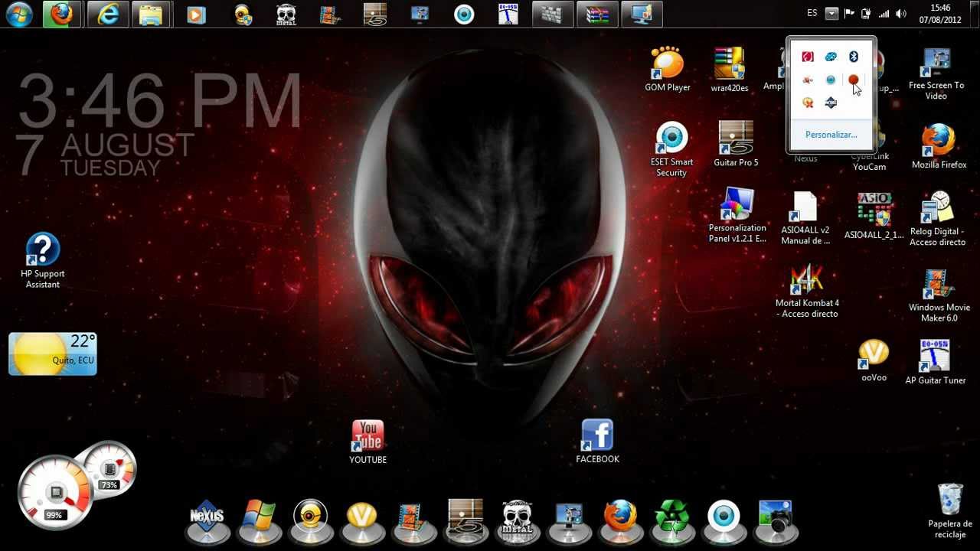Open the FACEBOOK desktop shortcut
The height and width of the screenshot is (551, 980).
tap(597, 442)
